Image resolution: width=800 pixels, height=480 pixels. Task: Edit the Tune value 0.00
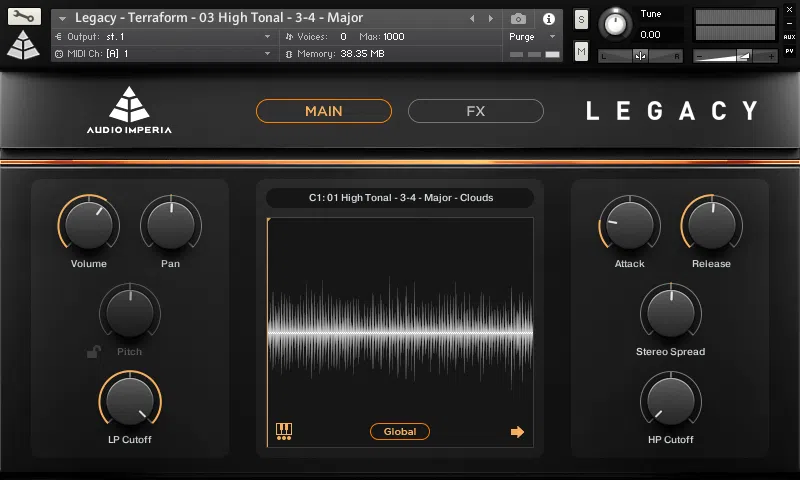click(x=651, y=35)
